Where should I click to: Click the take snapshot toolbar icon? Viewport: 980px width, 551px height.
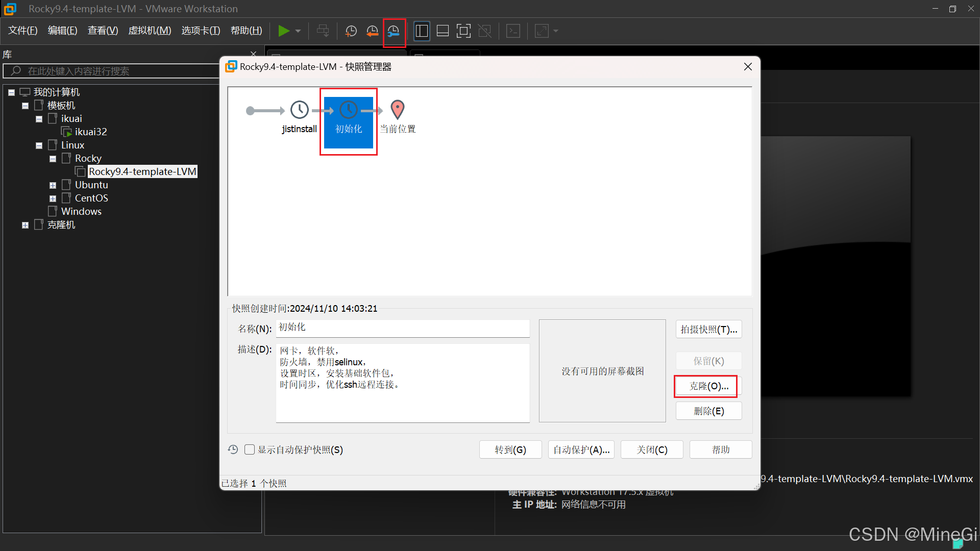(x=351, y=31)
